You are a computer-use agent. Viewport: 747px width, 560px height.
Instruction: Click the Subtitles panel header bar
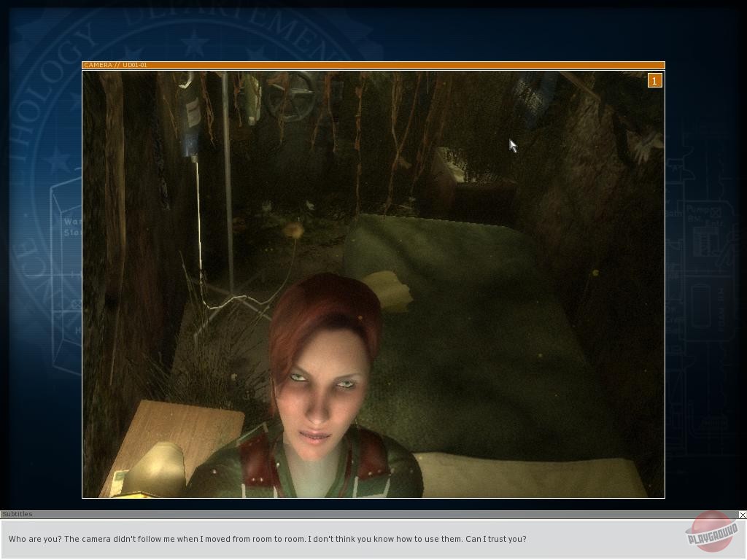pos(365,515)
